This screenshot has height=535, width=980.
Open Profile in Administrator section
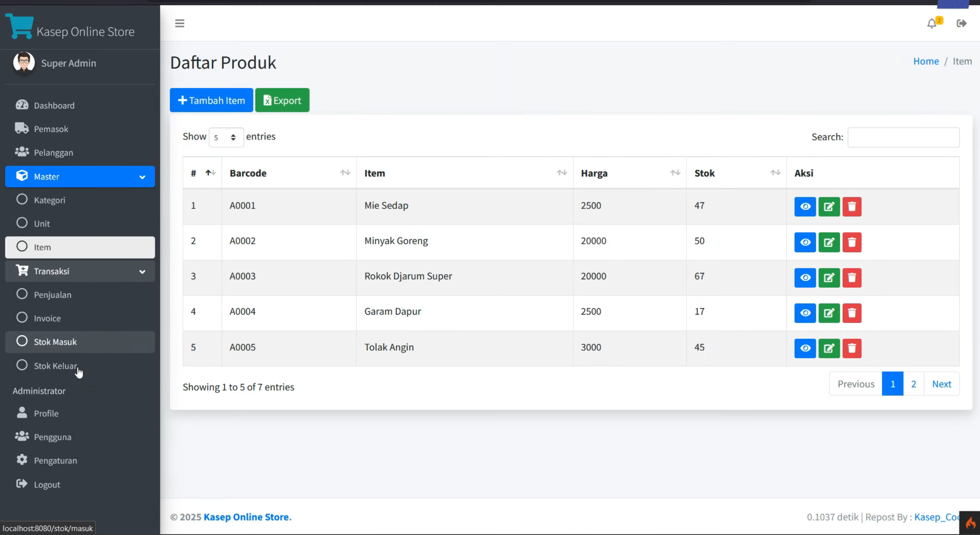(80, 414)
